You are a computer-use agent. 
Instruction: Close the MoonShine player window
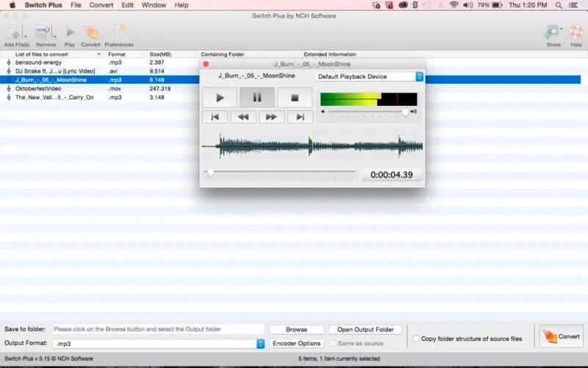tap(206, 64)
